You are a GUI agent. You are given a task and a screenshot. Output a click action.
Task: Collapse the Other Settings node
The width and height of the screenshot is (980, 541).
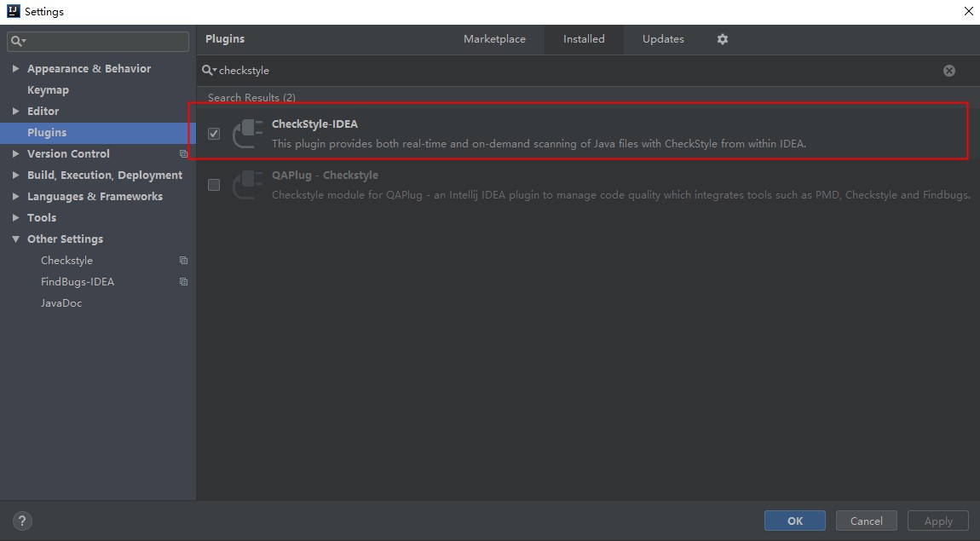pyautogui.click(x=15, y=239)
